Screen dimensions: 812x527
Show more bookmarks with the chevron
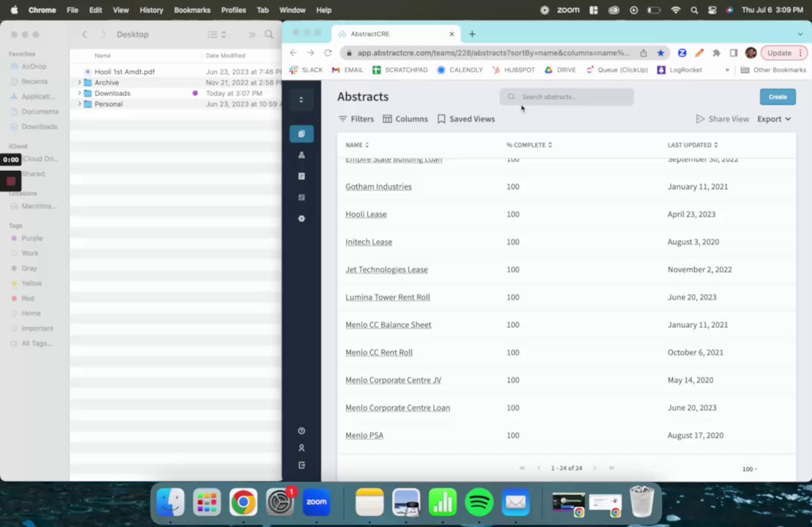click(x=727, y=70)
